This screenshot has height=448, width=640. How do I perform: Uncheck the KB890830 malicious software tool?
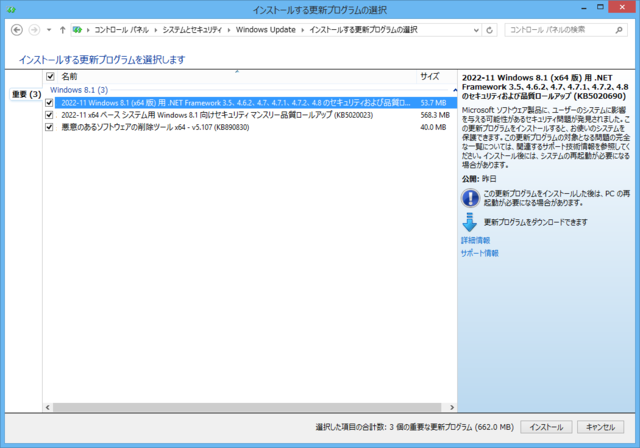(49, 127)
